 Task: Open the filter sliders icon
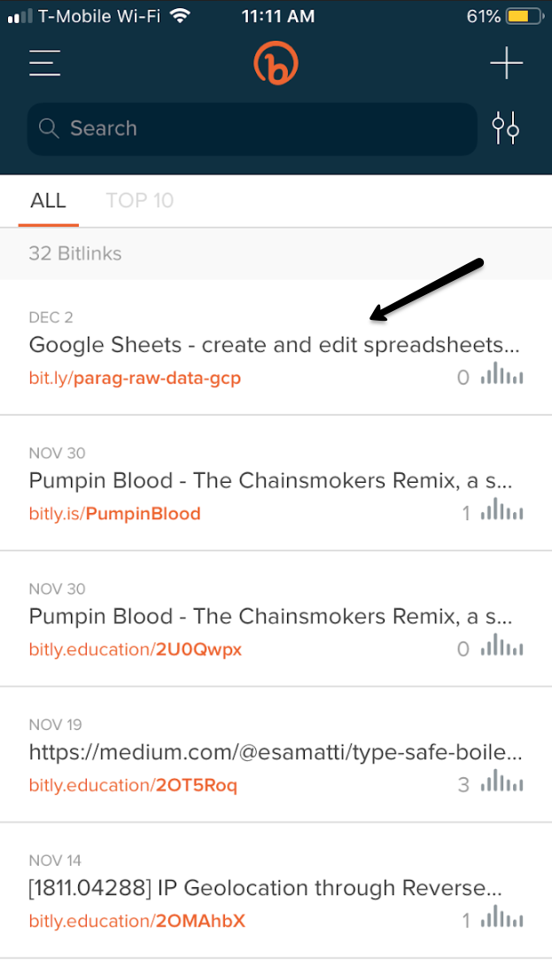[x=505, y=128]
